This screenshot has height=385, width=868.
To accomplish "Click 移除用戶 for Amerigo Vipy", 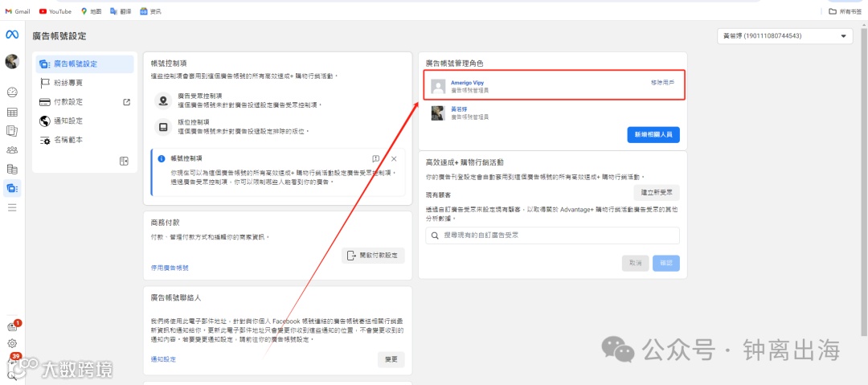I will pyautogui.click(x=662, y=82).
